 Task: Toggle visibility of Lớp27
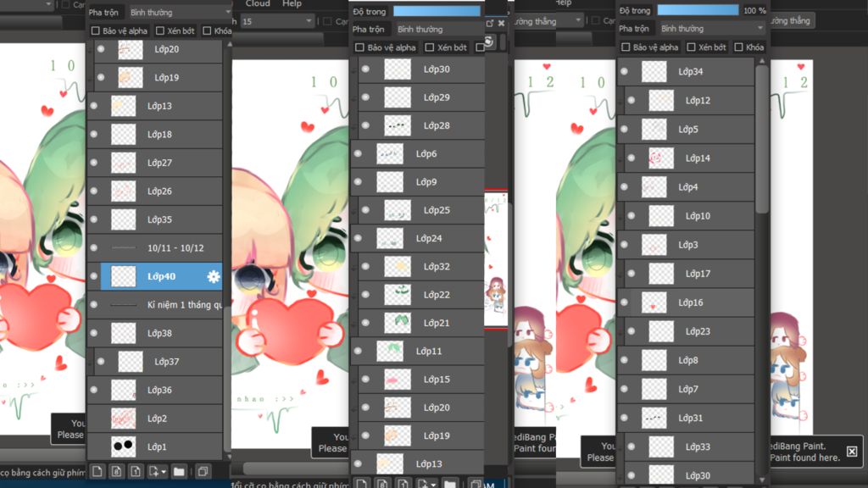94,162
